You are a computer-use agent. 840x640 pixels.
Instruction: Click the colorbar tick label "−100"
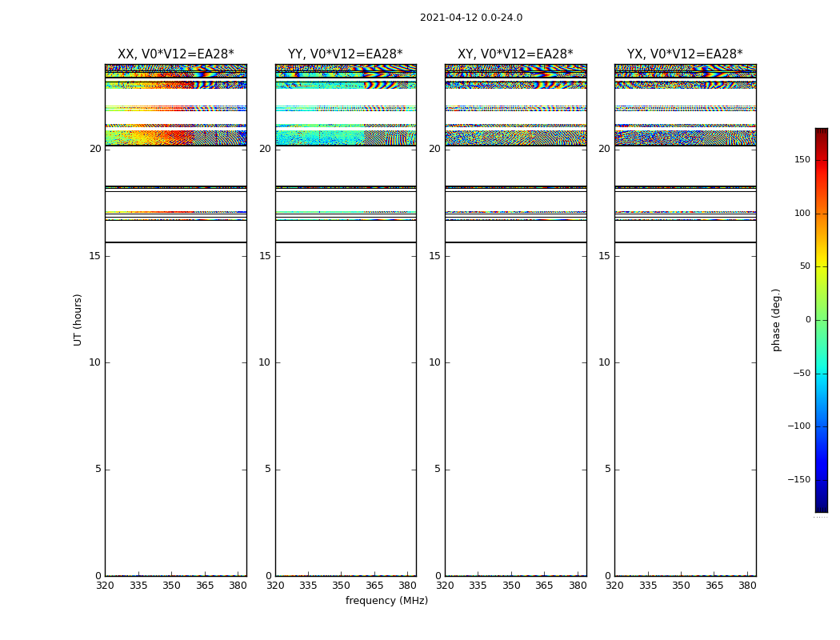pos(799,426)
